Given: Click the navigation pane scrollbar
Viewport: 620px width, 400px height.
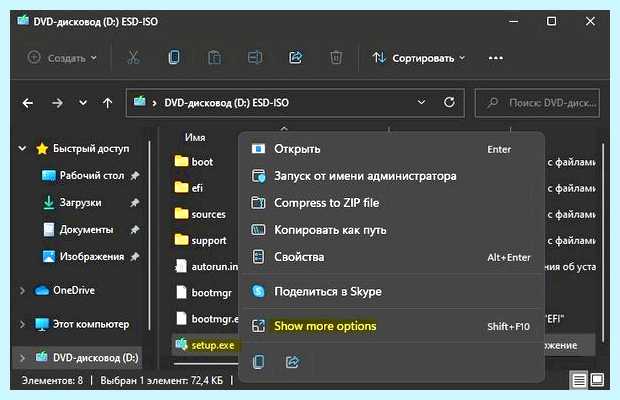Looking at the screenshot, I should tap(149, 235).
